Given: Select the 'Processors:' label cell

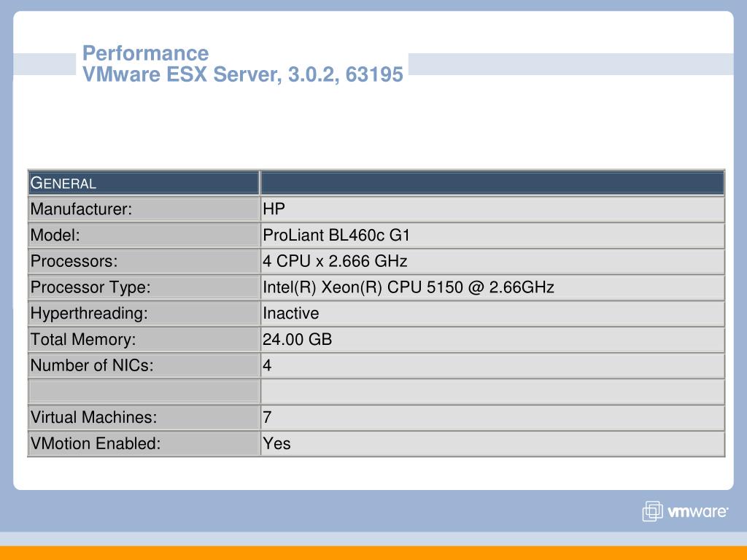Looking at the screenshot, I should (x=144, y=261).
